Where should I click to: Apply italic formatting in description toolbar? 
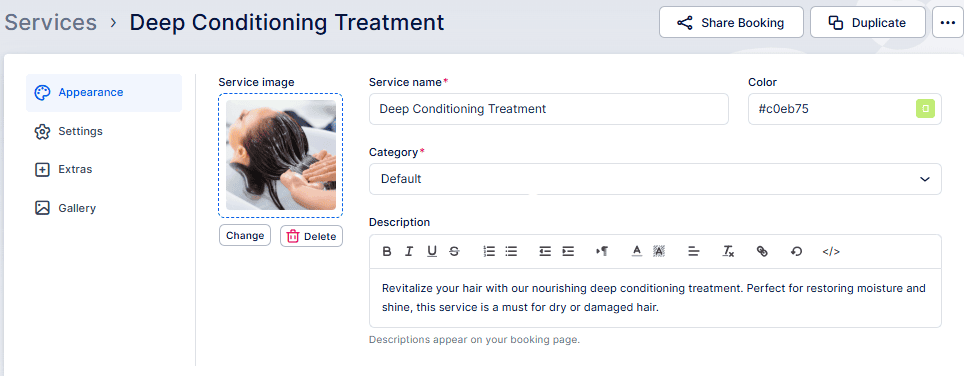click(409, 251)
